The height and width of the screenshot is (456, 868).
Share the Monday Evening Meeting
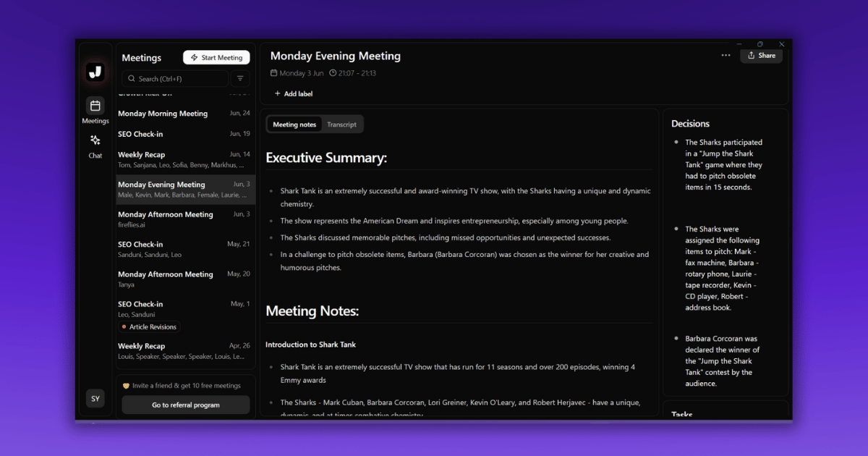[761, 55]
